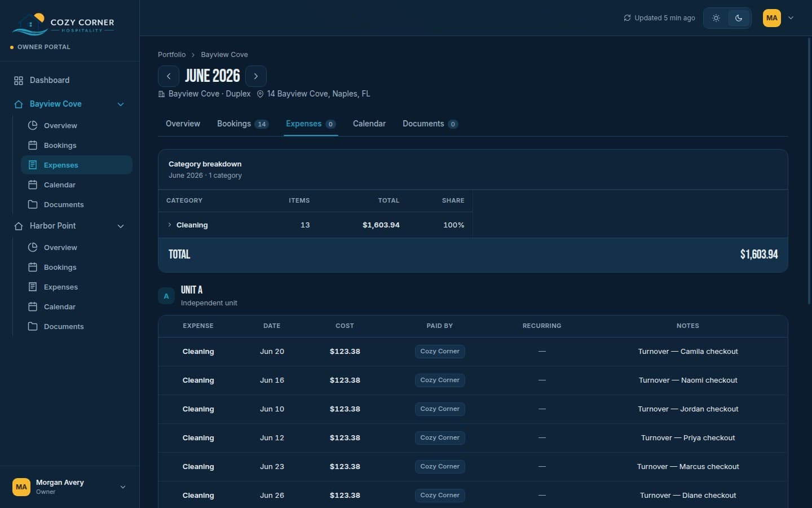Screen dimensions: 812x508
Task: Click Cozy Corner badge in Jun 20 row
Action: click(x=440, y=351)
